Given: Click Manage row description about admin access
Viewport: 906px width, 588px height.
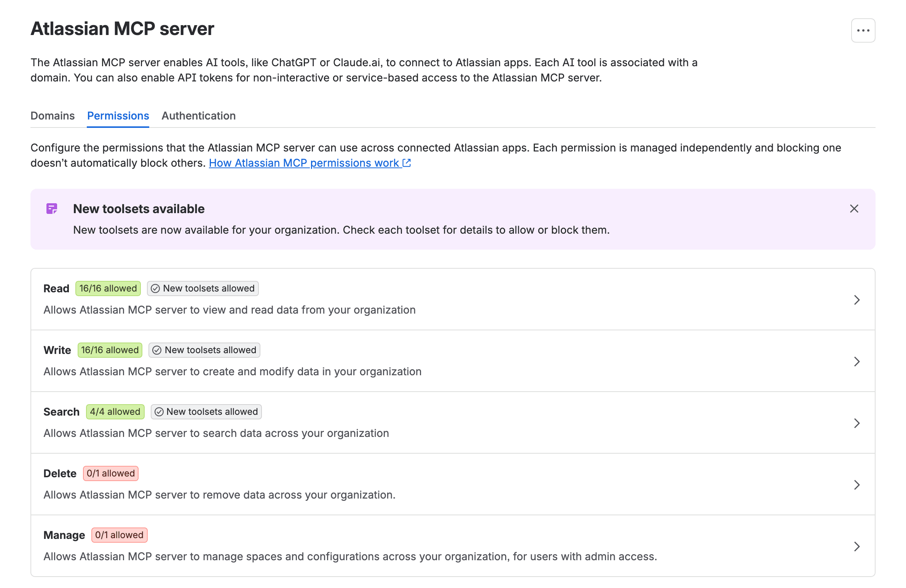Looking at the screenshot, I should (x=350, y=556).
